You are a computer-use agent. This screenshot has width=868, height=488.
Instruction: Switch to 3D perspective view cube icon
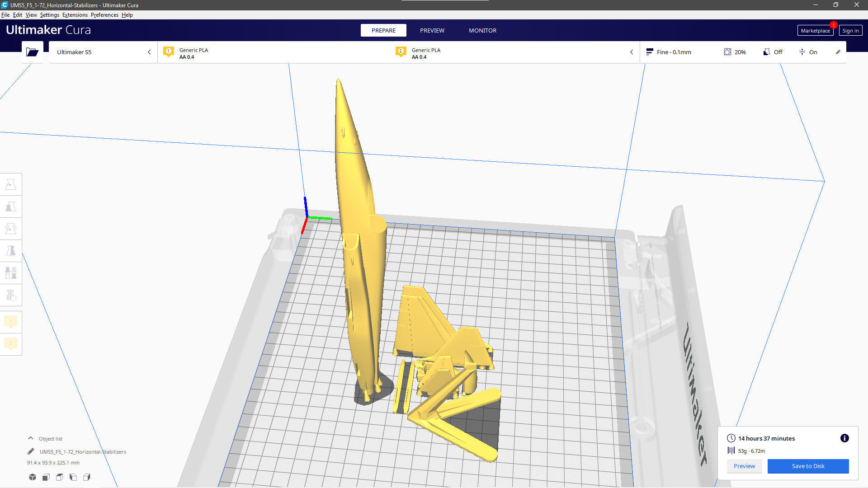click(33, 477)
